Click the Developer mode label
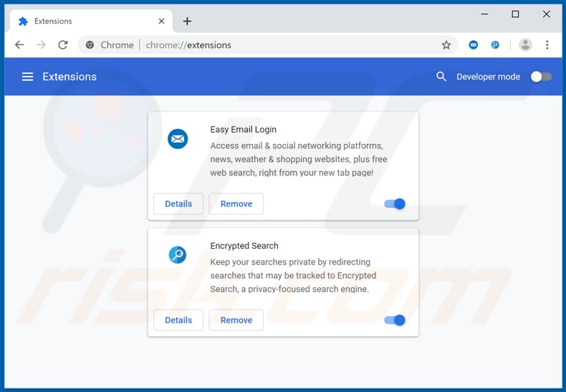The height and width of the screenshot is (392, 566). pyautogui.click(x=488, y=77)
